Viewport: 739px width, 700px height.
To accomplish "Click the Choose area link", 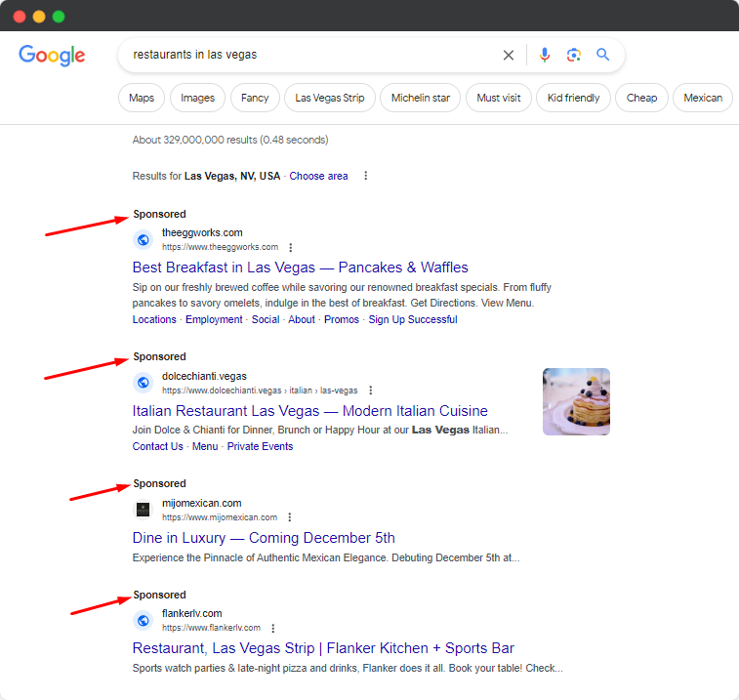I will 318,176.
